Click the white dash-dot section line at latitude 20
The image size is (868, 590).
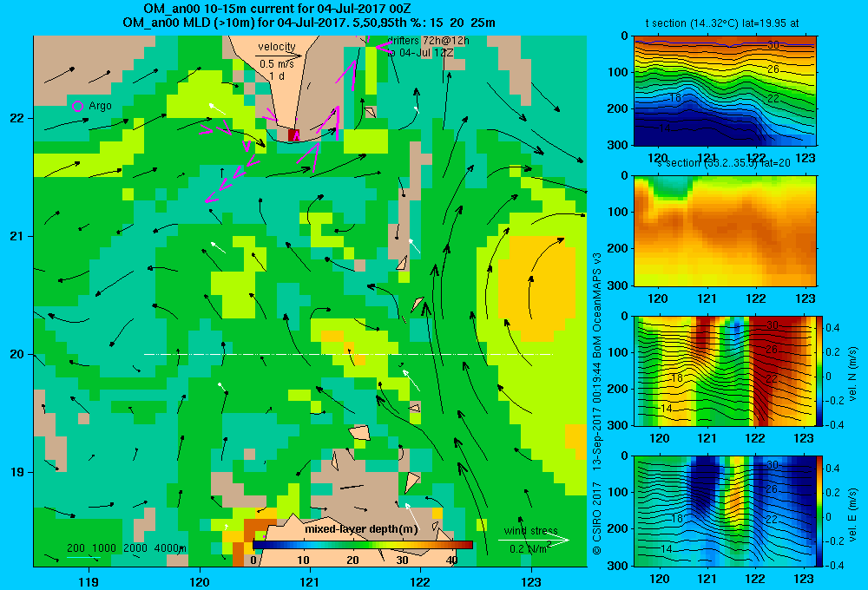[348, 354]
